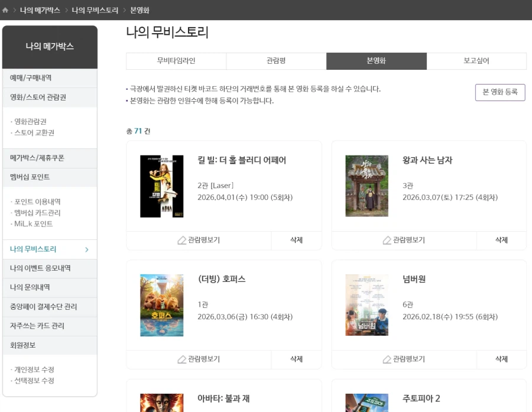Select 회원정보 from the sidebar
The image size is (532, 412).
(x=24, y=345)
